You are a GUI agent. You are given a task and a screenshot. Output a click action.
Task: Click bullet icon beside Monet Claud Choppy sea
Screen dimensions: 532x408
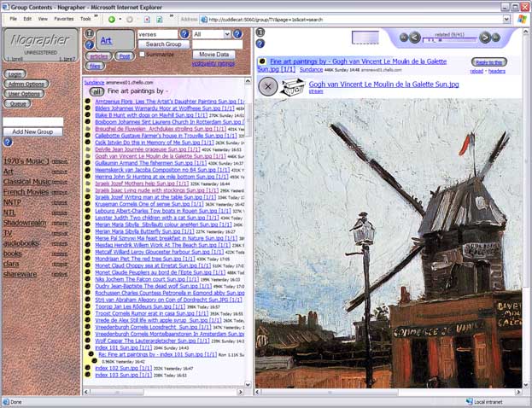click(x=88, y=265)
